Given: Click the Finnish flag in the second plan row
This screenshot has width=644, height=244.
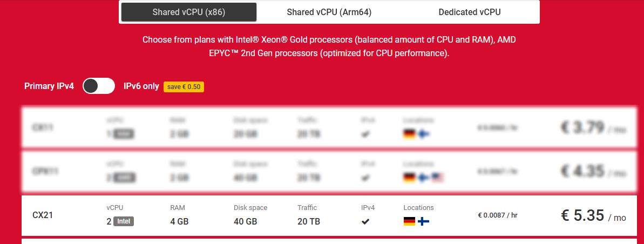Looking at the screenshot, I should (424, 177).
